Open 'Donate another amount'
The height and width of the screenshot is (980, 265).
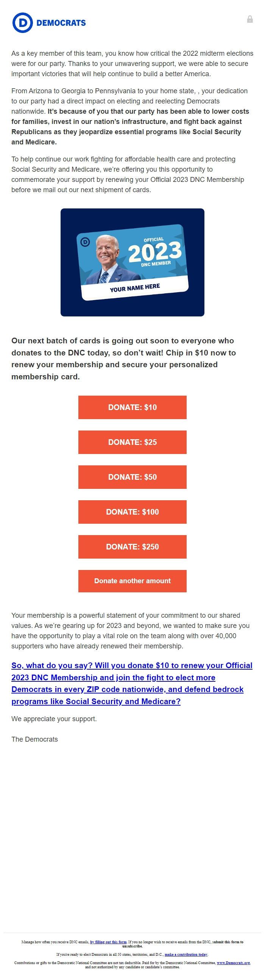pos(132,581)
